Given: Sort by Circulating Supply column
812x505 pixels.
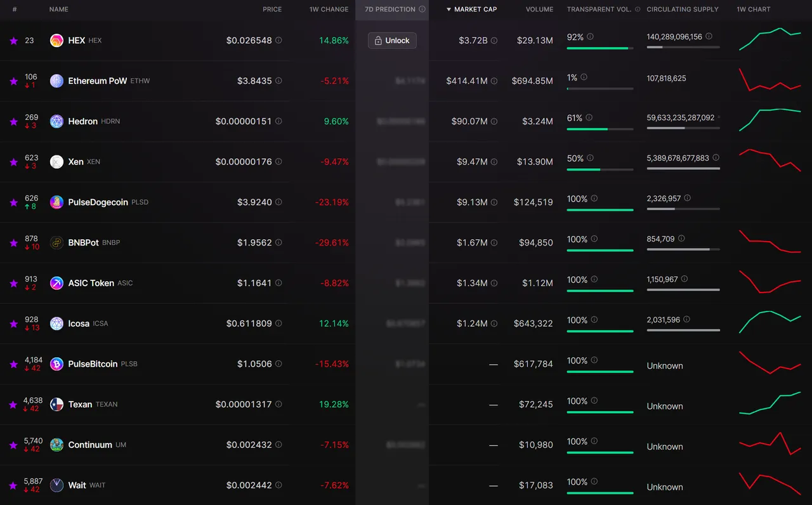Looking at the screenshot, I should click(683, 10).
